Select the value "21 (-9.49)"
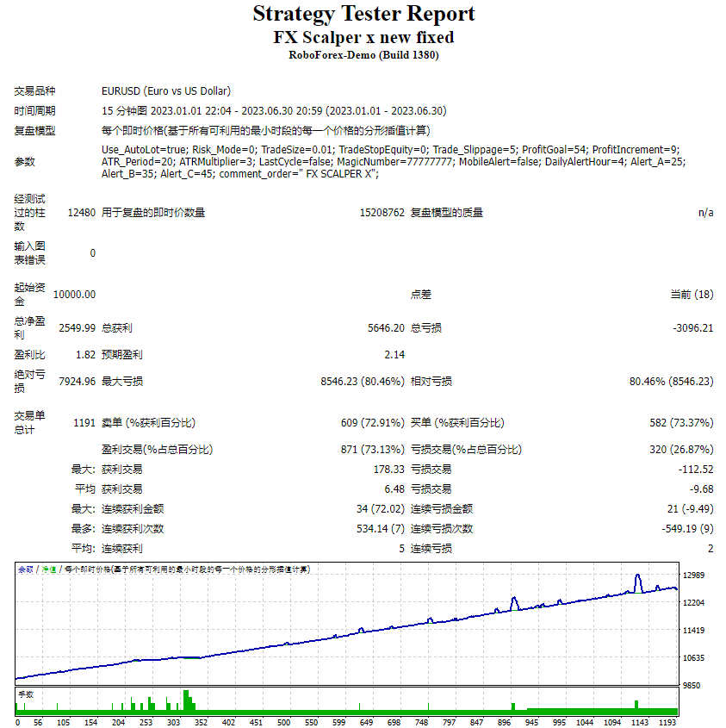Screen dimensions: 726x728 (690, 509)
